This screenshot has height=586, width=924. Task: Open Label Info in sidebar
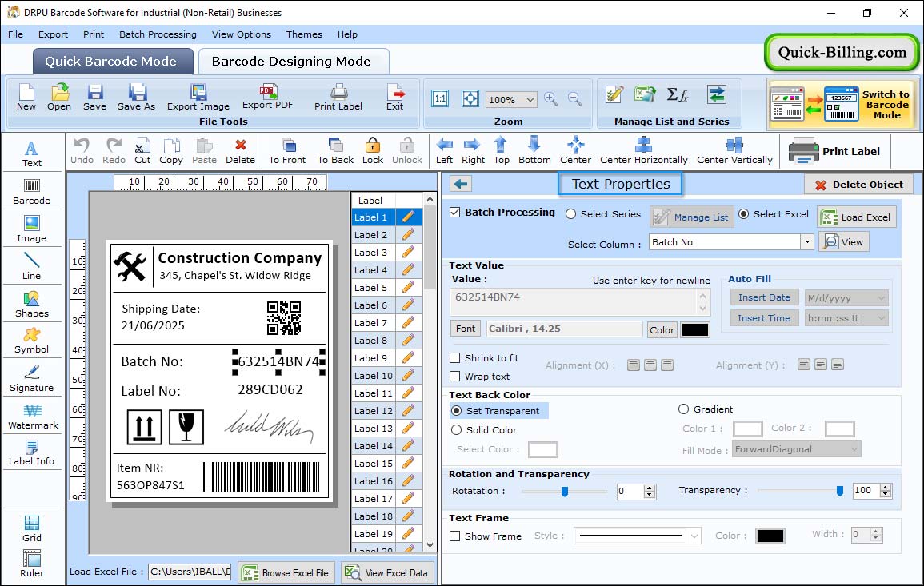point(32,453)
